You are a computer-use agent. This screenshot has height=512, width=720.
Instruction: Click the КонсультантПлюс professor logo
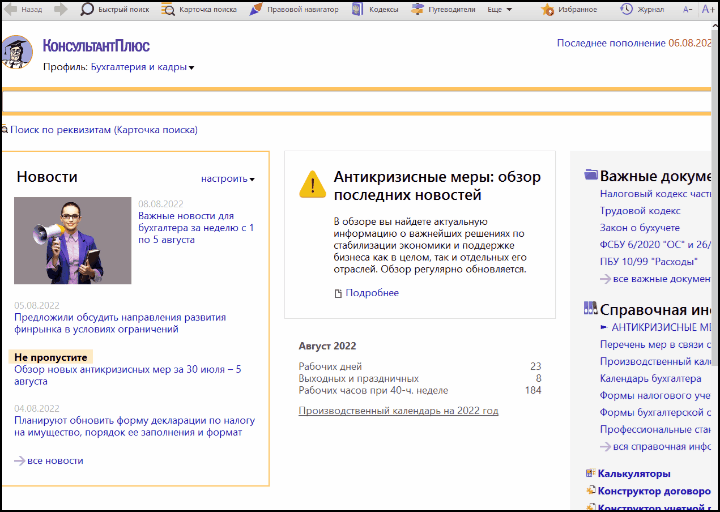click(17, 52)
